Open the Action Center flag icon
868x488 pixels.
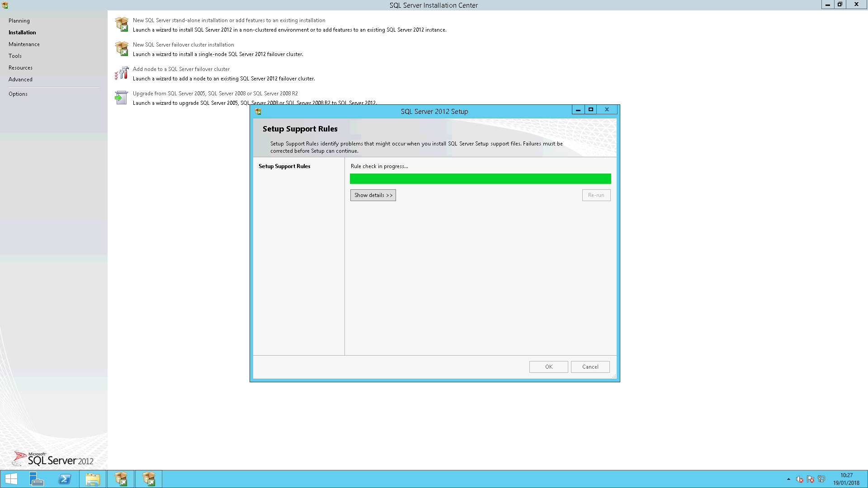[810, 479]
